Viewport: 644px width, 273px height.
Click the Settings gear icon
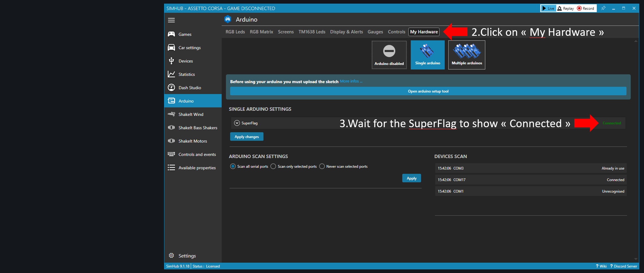point(171,256)
